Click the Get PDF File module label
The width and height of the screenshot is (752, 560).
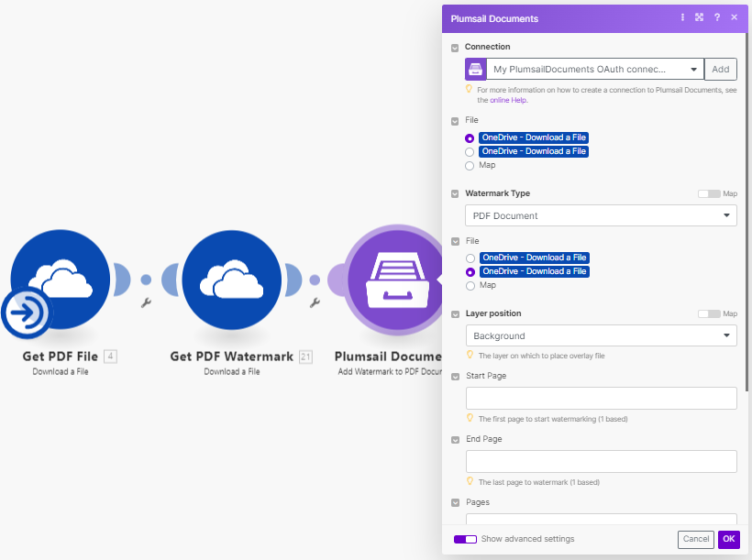click(x=61, y=357)
